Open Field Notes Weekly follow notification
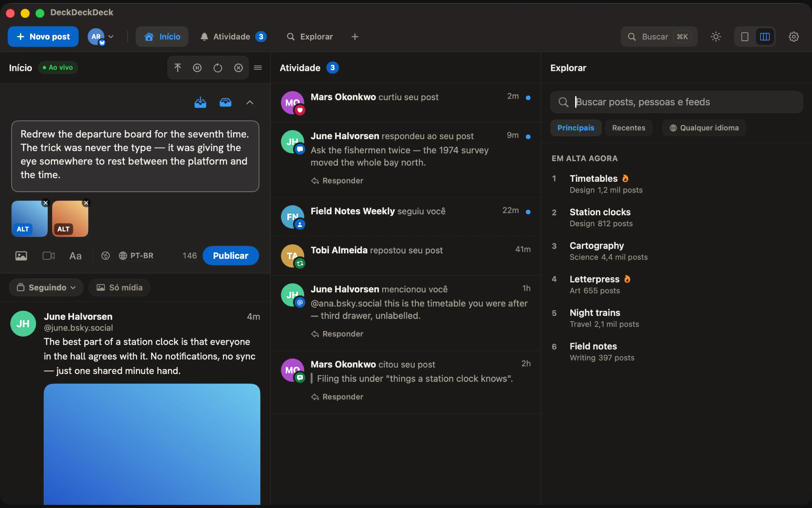 click(406, 217)
